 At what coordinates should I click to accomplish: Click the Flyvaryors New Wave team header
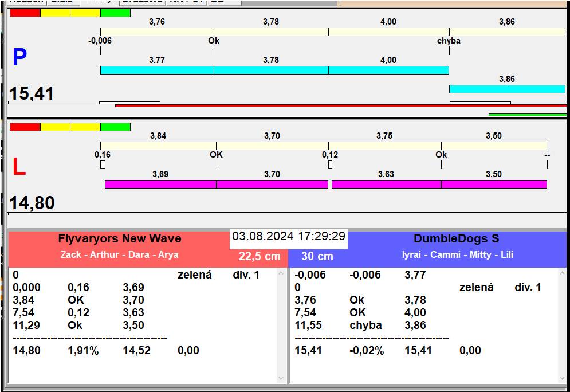[x=119, y=239]
